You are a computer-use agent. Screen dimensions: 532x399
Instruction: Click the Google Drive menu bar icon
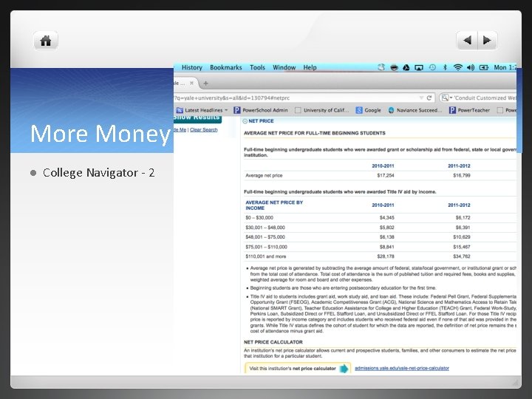pyautogui.click(x=406, y=67)
